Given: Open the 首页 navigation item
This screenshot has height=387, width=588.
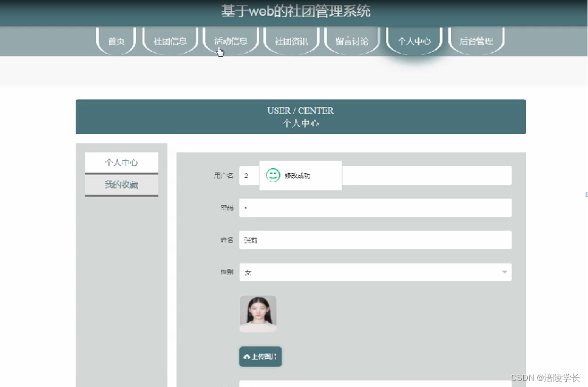Looking at the screenshot, I should point(115,42).
